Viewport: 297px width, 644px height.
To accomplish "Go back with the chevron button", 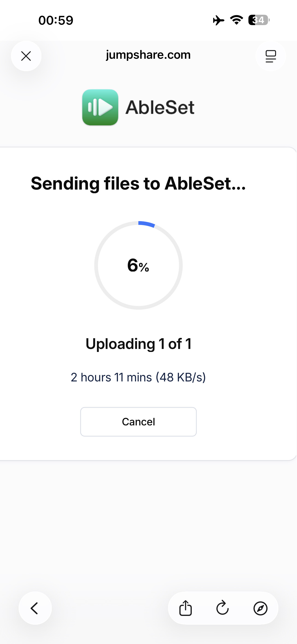I will pyautogui.click(x=35, y=608).
